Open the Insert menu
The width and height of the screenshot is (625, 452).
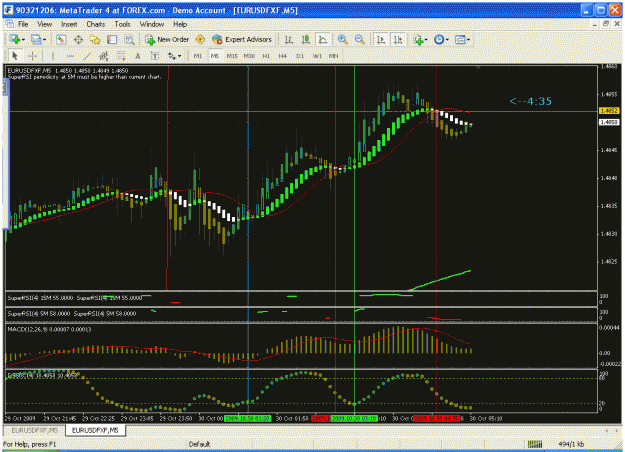coord(69,24)
